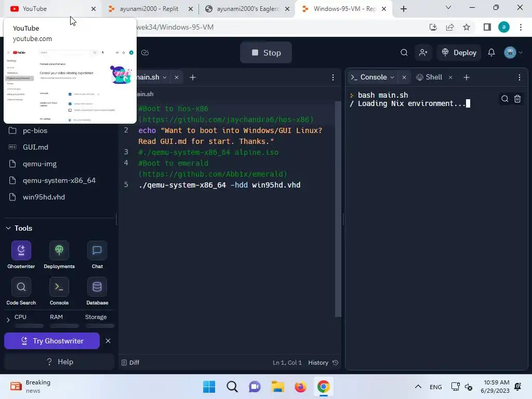Click the Deploy button
This screenshot has height=399, width=532.
click(459, 52)
